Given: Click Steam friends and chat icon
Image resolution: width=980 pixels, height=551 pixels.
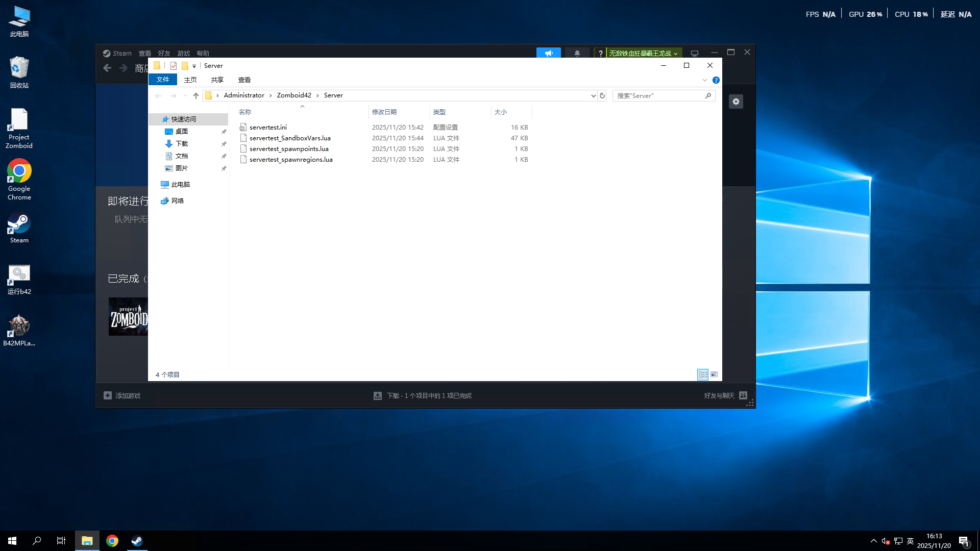Looking at the screenshot, I should 743,395.
